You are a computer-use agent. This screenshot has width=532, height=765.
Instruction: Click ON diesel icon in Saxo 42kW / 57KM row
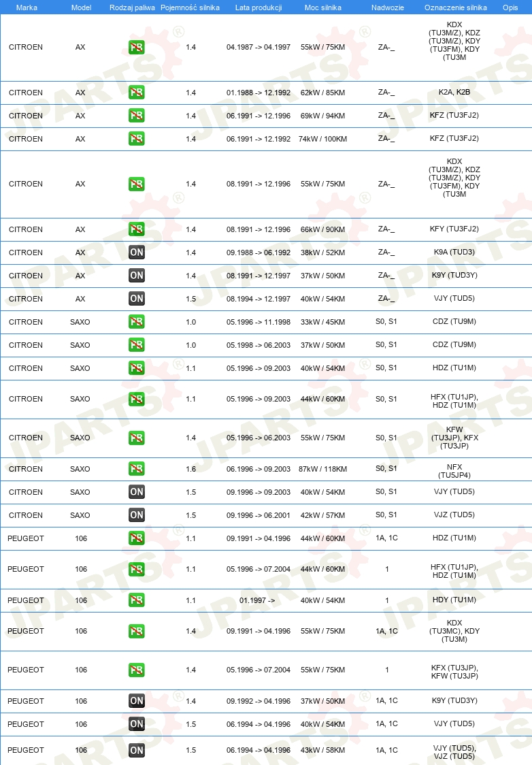(137, 515)
